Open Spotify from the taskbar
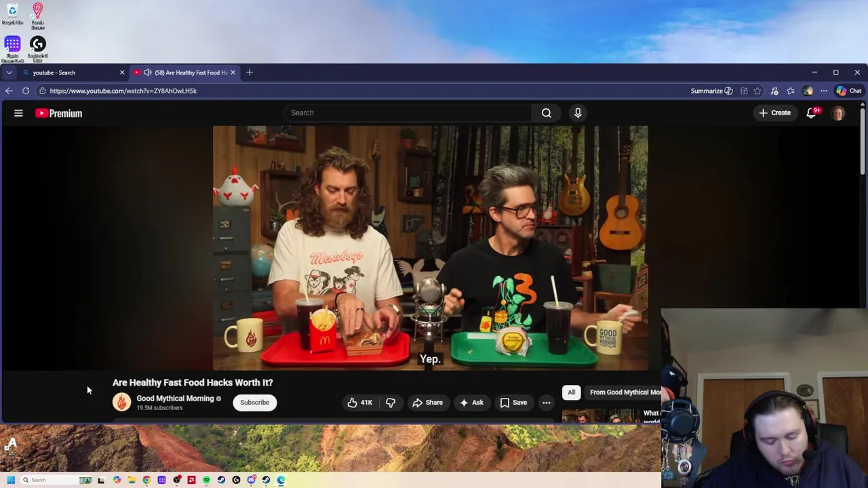This screenshot has width=868, height=488. [206, 480]
